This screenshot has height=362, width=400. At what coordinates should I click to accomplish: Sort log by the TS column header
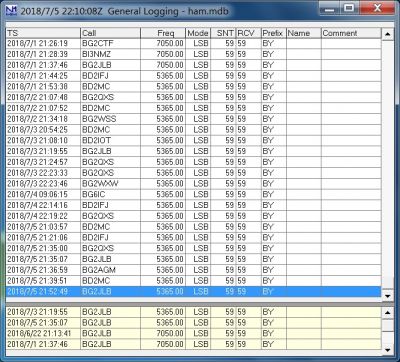click(x=43, y=33)
